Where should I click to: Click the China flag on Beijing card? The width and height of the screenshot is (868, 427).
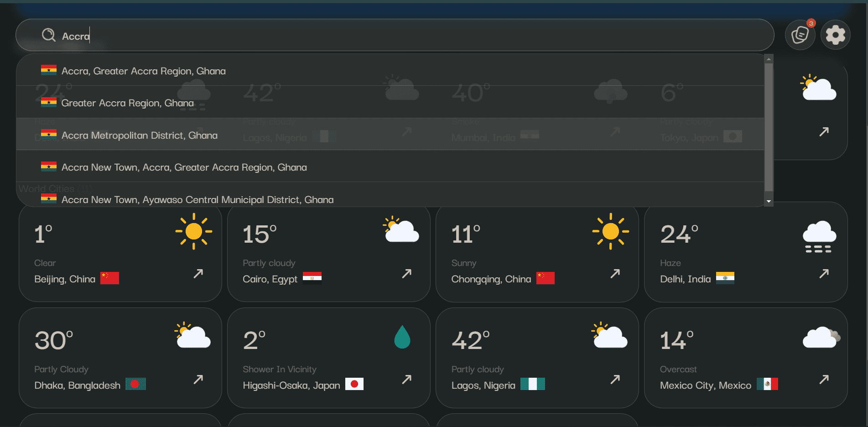[x=109, y=278]
